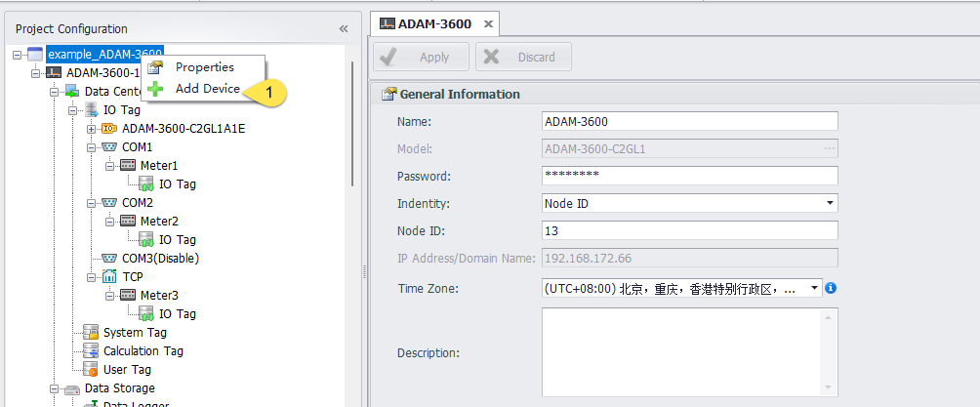The width and height of the screenshot is (980, 407).
Task: Collapse the Project Configuration panel
Action: 344,29
